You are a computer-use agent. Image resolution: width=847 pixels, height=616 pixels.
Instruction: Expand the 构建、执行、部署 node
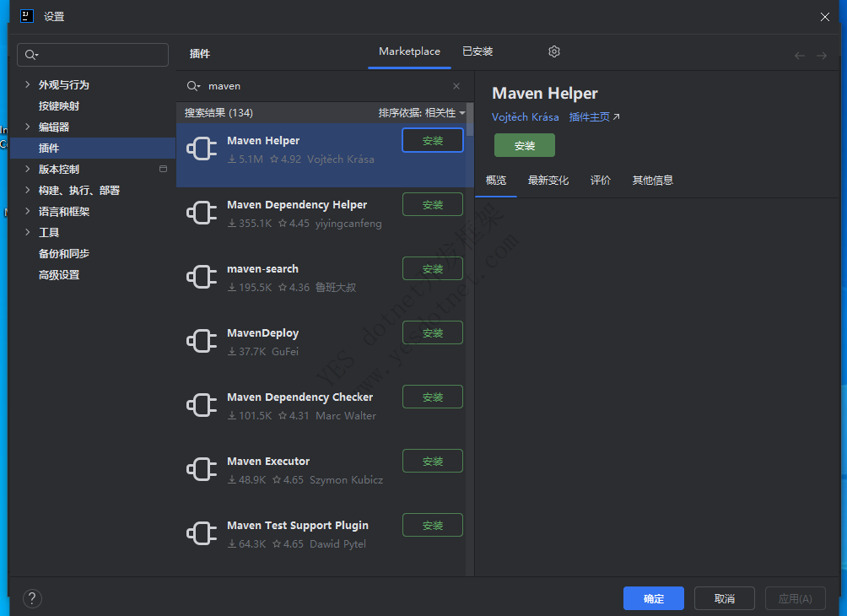click(28, 190)
